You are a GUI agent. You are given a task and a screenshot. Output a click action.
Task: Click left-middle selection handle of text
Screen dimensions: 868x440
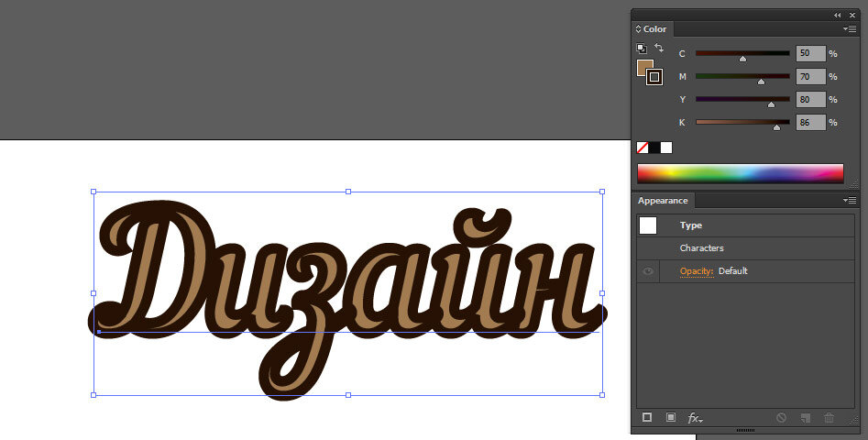(x=93, y=293)
